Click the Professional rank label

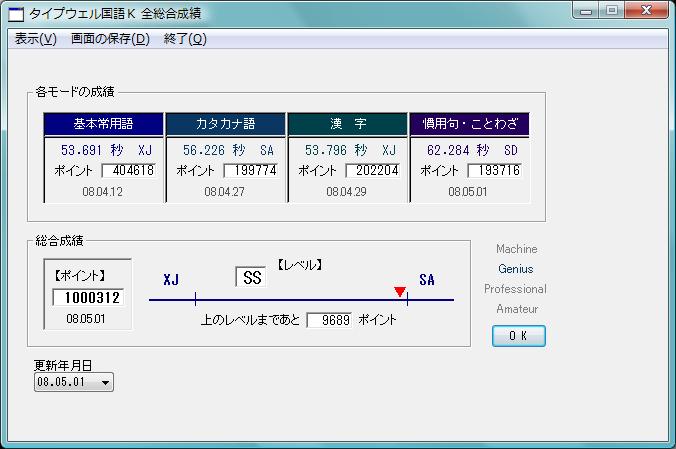pos(515,289)
